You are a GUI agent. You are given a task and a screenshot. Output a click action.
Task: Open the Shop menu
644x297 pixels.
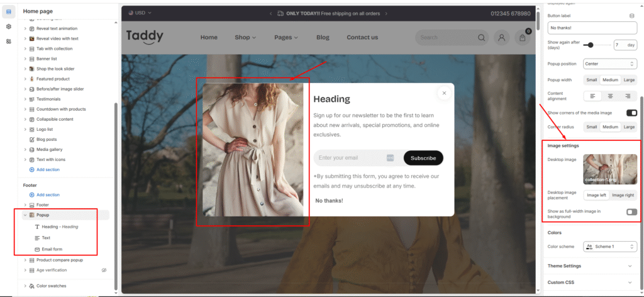click(x=245, y=37)
